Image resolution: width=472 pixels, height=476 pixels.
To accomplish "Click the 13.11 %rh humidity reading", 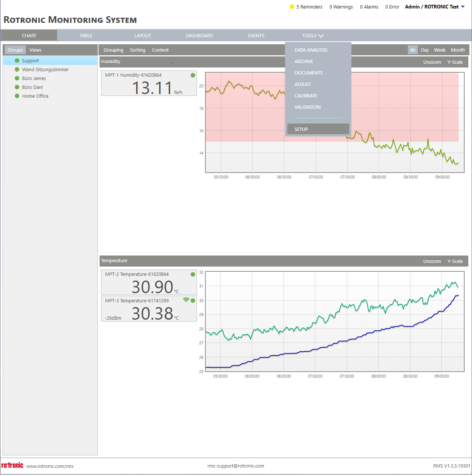I will point(157,88).
